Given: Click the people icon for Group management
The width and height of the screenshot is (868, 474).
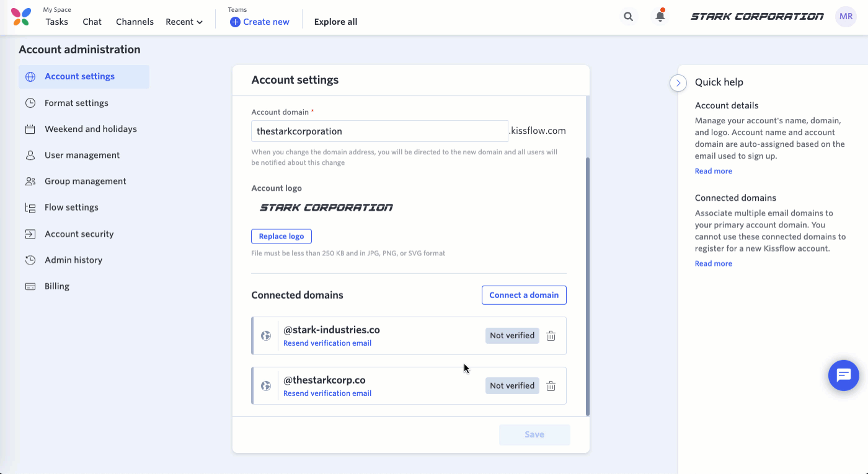Looking at the screenshot, I should 30,181.
